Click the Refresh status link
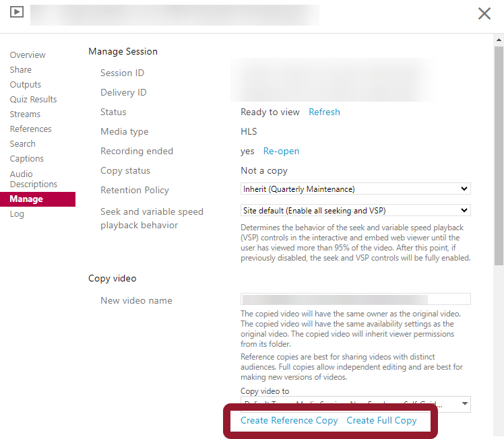Screen dimensions: 504x439 [x=324, y=112]
